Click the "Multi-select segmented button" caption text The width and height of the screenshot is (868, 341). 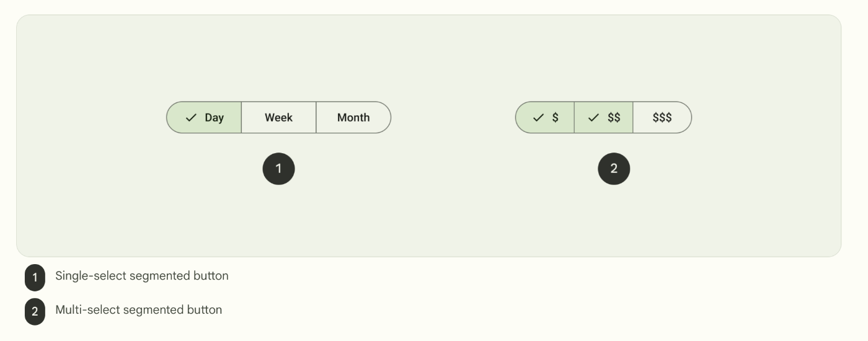click(138, 309)
